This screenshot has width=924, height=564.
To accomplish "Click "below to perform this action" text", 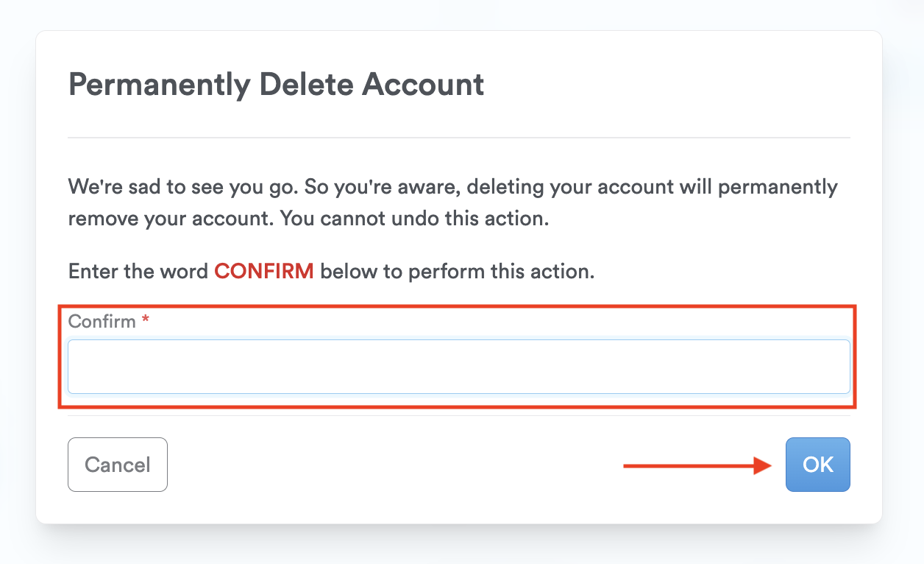I will tap(456, 272).
